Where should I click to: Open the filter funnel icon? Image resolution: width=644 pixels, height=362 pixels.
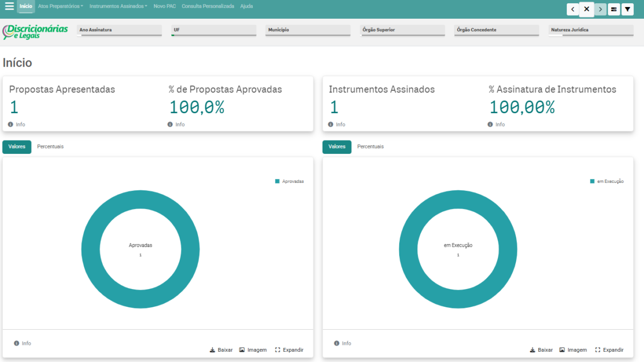(627, 9)
